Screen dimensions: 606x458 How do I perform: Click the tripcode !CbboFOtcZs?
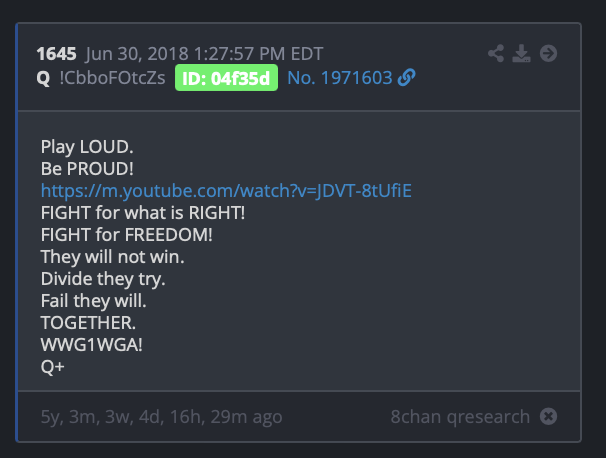112,78
